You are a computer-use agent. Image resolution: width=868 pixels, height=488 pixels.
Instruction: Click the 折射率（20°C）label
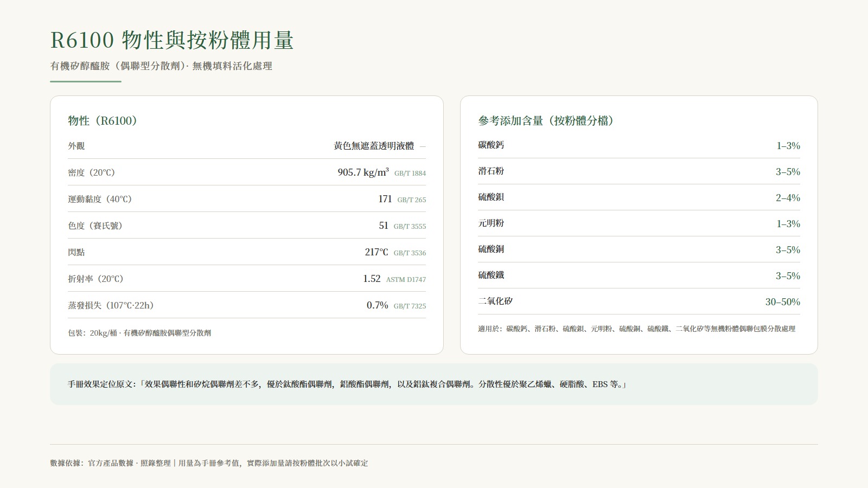(96, 279)
